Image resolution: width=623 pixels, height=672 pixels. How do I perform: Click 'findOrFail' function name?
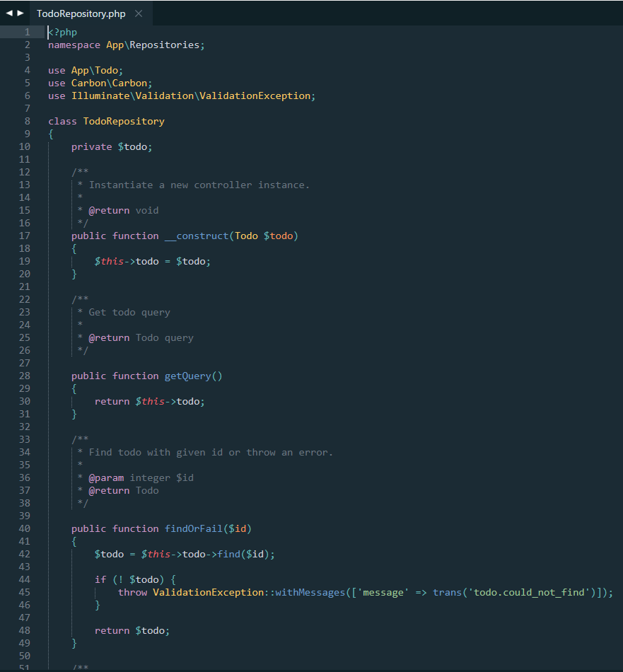194,529
